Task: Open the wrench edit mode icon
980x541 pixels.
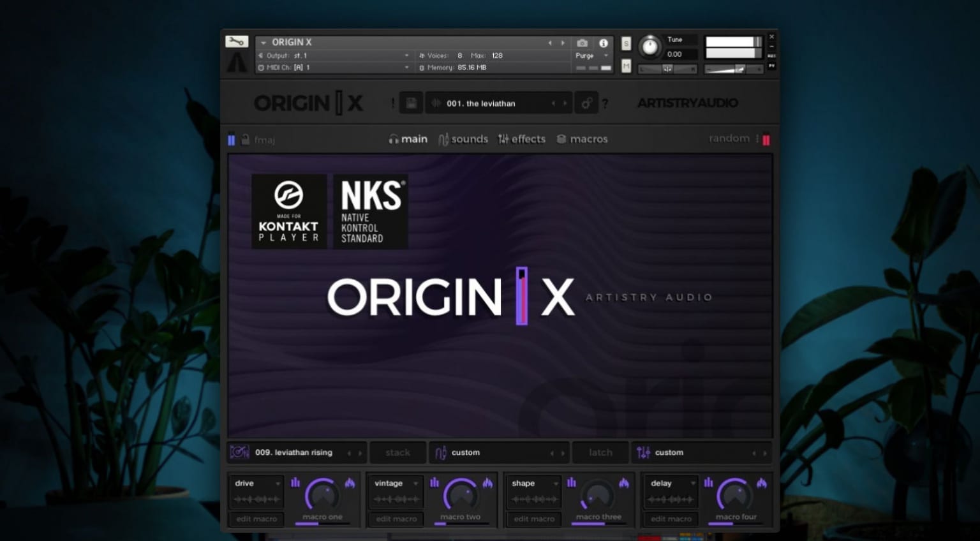Action: tap(236, 41)
